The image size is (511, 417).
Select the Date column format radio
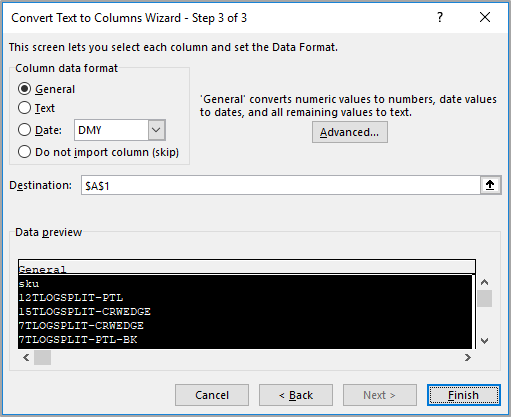[x=40, y=130]
